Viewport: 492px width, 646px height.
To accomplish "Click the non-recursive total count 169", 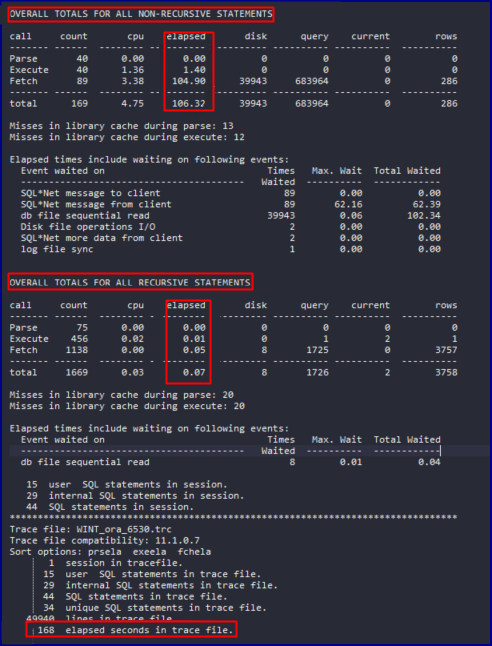I will (80, 103).
